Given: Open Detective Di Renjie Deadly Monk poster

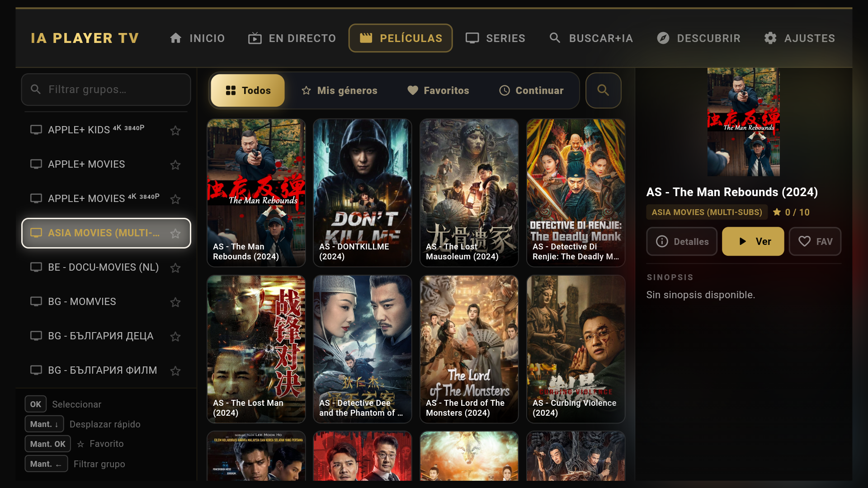Looking at the screenshot, I should tap(576, 193).
